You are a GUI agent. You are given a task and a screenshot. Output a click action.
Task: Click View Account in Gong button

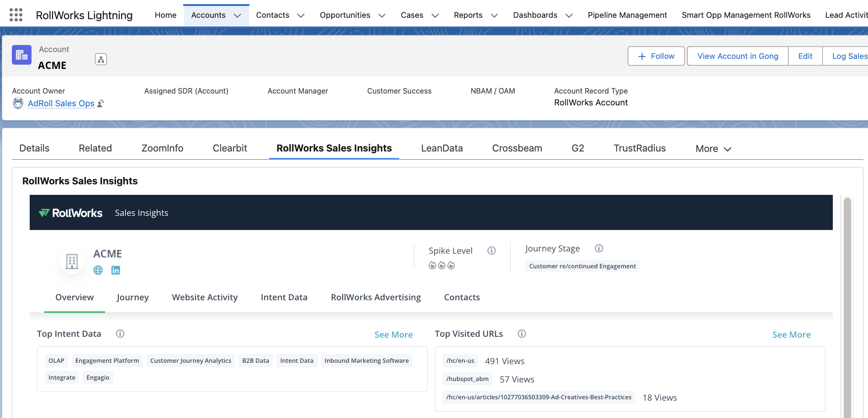click(x=737, y=56)
